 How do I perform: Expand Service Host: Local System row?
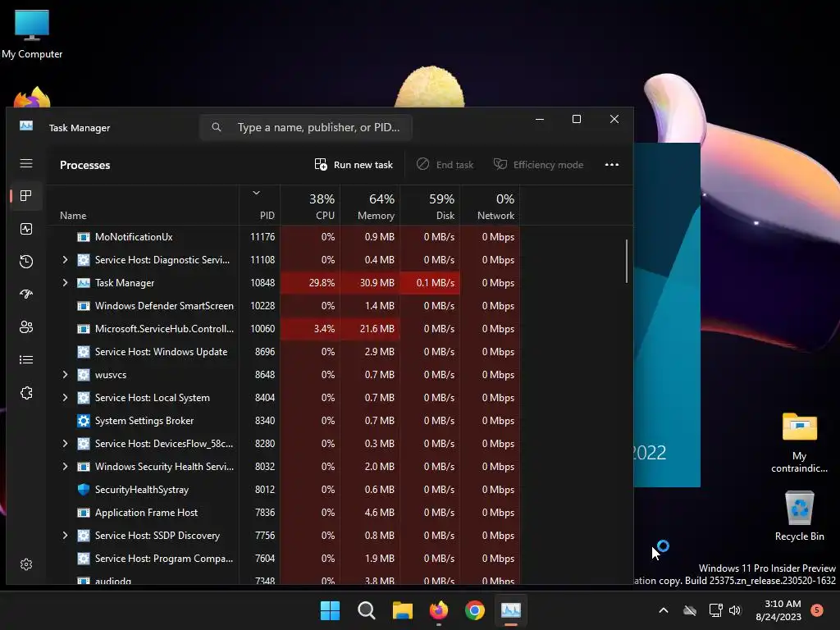(x=65, y=398)
